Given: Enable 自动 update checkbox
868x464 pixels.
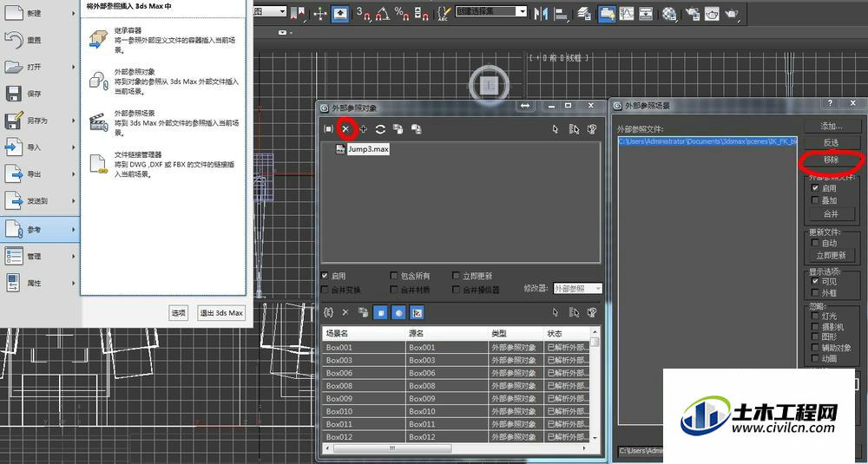Looking at the screenshot, I should pos(815,243).
